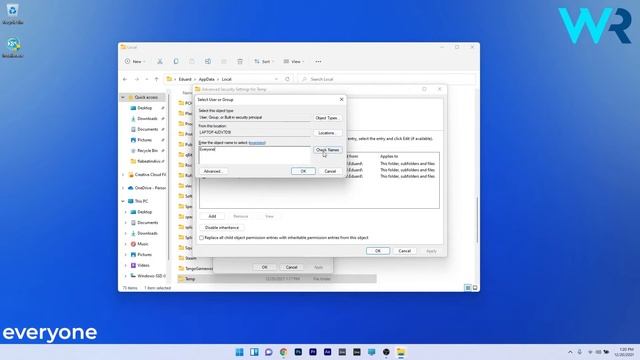This screenshot has height=360, width=640.
Task: Close the Select User or Group dialog
Action: (342, 99)
